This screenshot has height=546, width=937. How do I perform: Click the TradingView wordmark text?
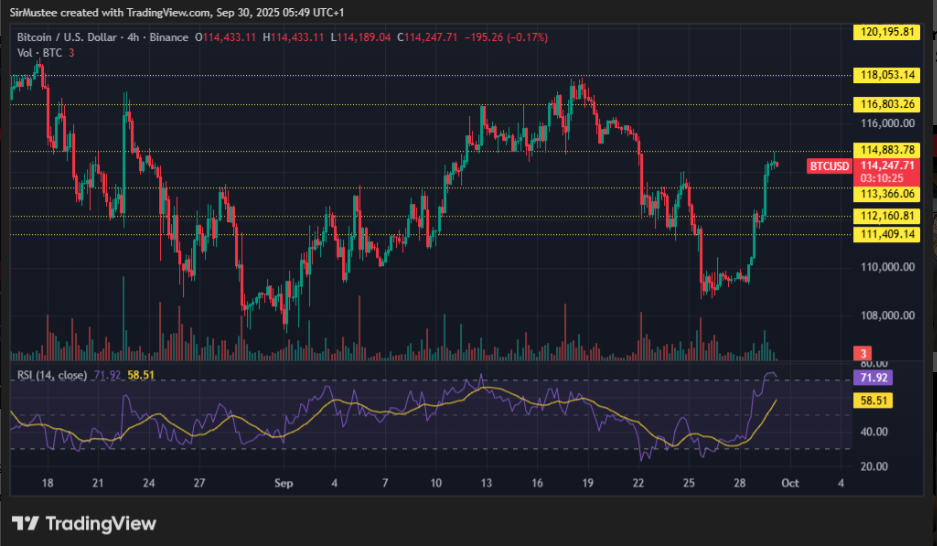100,523
